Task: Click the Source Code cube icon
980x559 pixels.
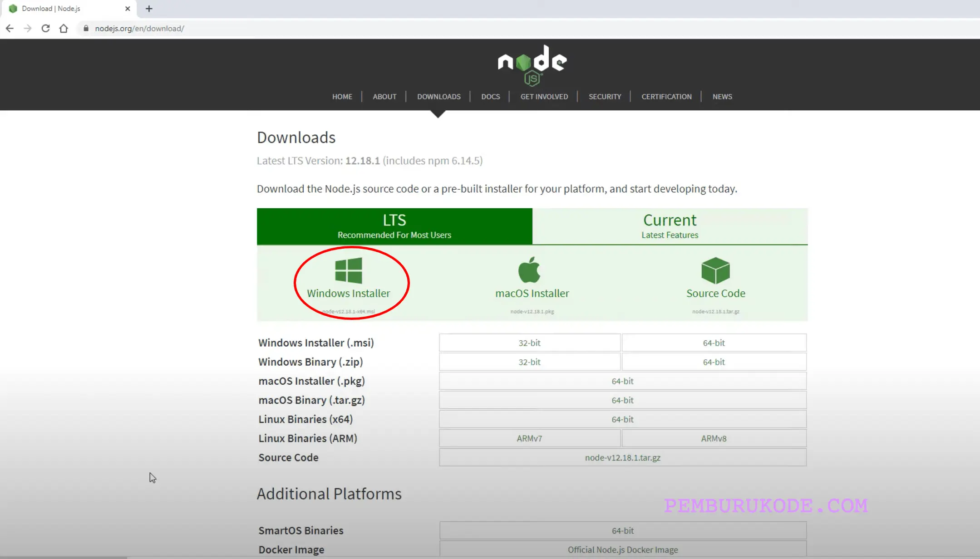Action: click(715, 270)
